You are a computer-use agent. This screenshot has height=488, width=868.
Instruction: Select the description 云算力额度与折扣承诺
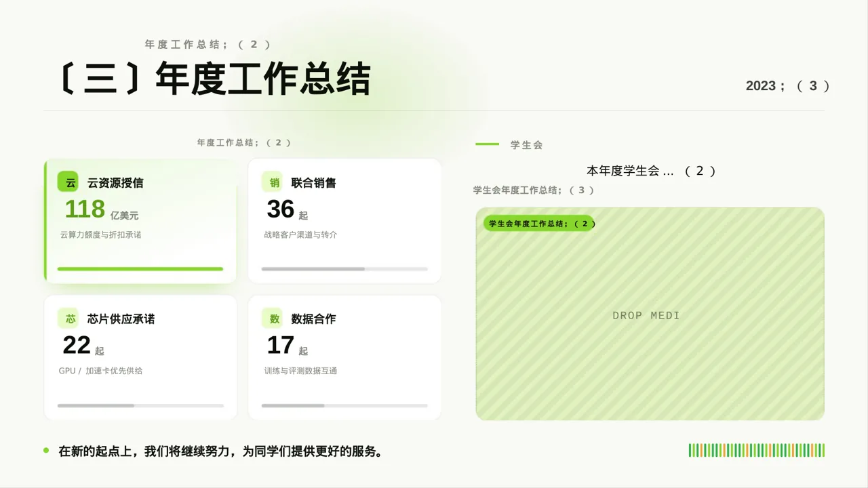pos(100,235)
